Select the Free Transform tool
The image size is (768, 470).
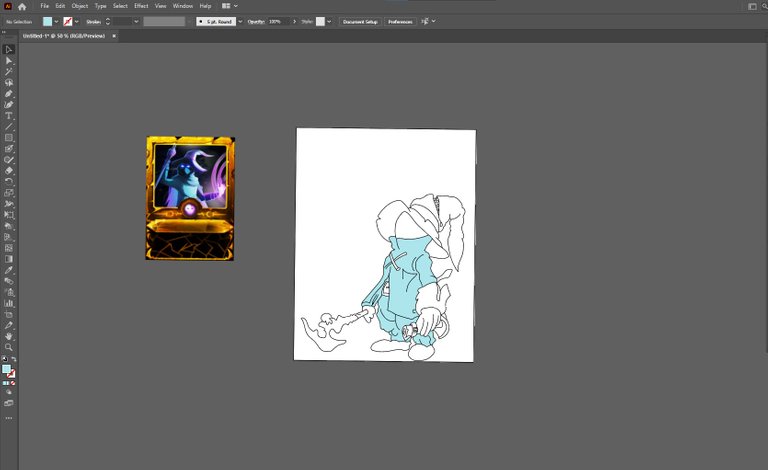click(x=9, y=214)
